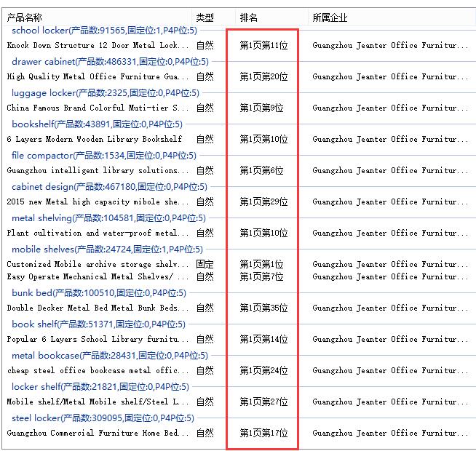Click product 2015 new Metal high capacity mibole
This screenshot has height=451, width=476.
[98, 201]
